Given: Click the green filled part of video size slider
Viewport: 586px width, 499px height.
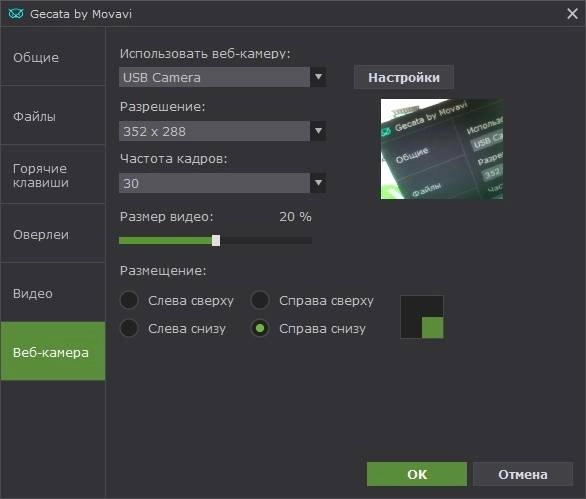Looking at the screenshot, I should 165,240.
